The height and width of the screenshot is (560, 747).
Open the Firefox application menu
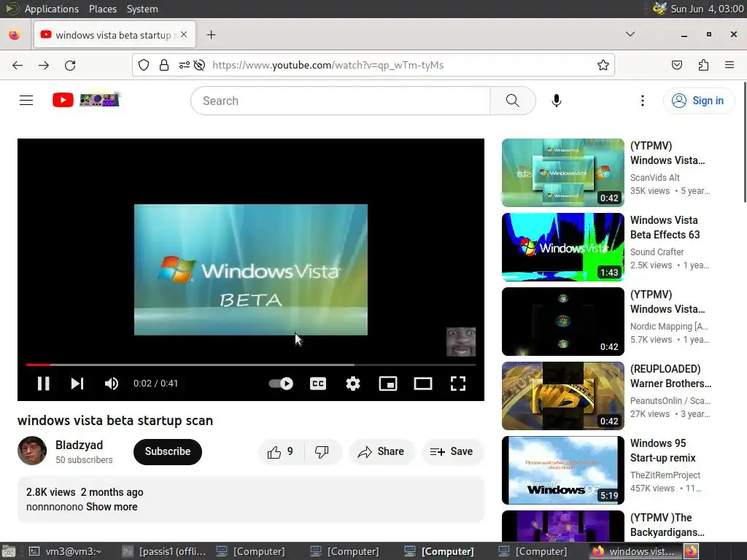coord(729,65)
